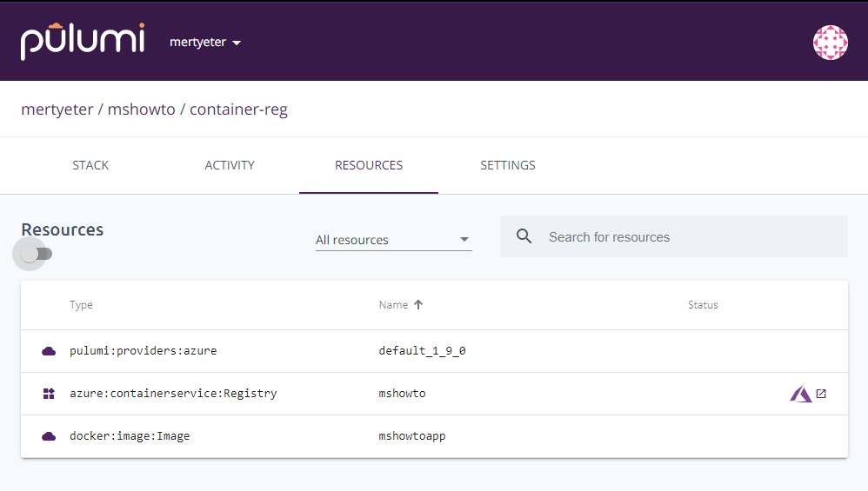Open the All resources filter dropdown
The width and height of the screenshot is (868, 491).
click(x=394, y=240)
